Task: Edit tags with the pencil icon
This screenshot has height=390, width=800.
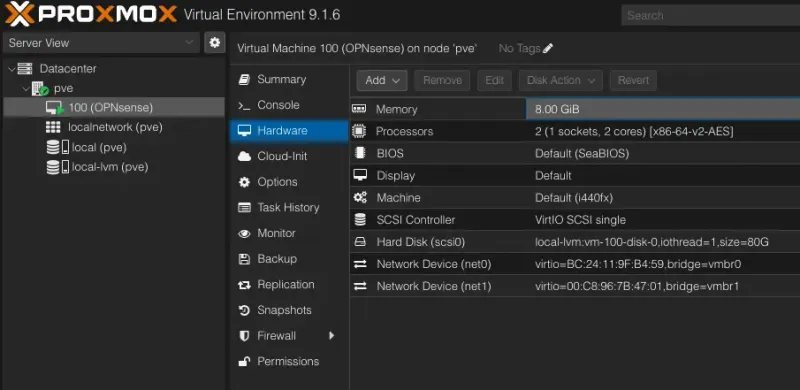Action: tap(548, 48)
